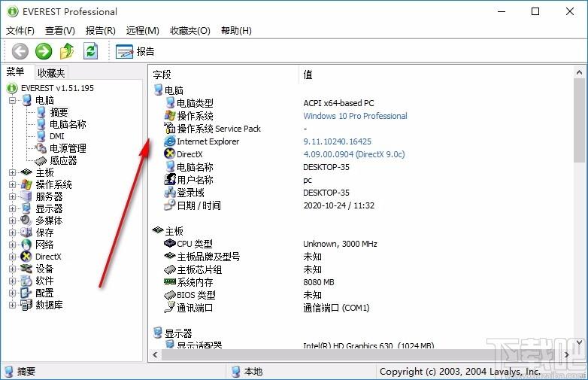Viewport: 588px width, 380px height.
Task: Open the 查看(V) menu
Action: (60, 30)
